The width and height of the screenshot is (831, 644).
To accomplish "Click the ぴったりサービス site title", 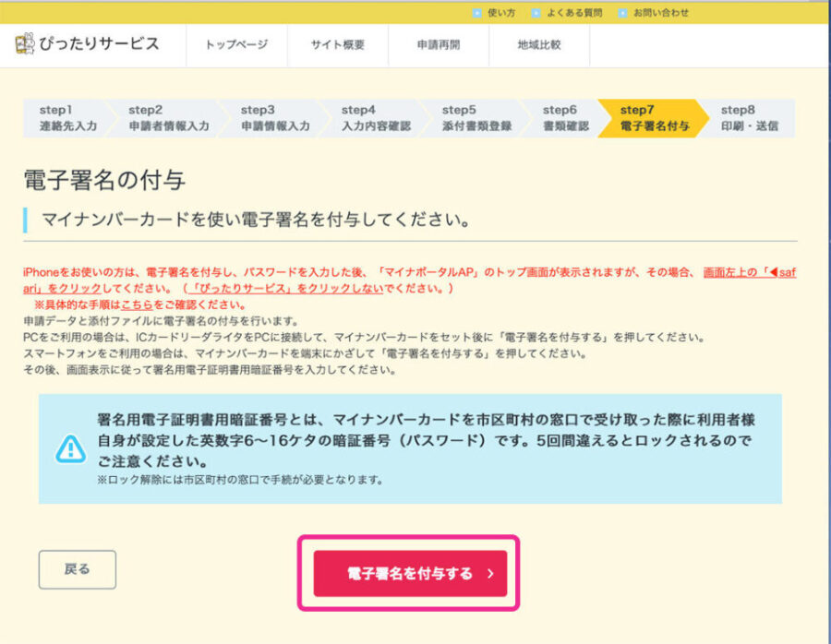I will click(99, 43).
